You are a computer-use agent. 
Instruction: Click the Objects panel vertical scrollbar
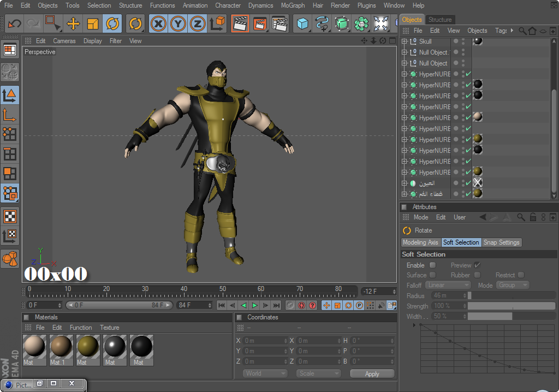(x=554, y=118)
